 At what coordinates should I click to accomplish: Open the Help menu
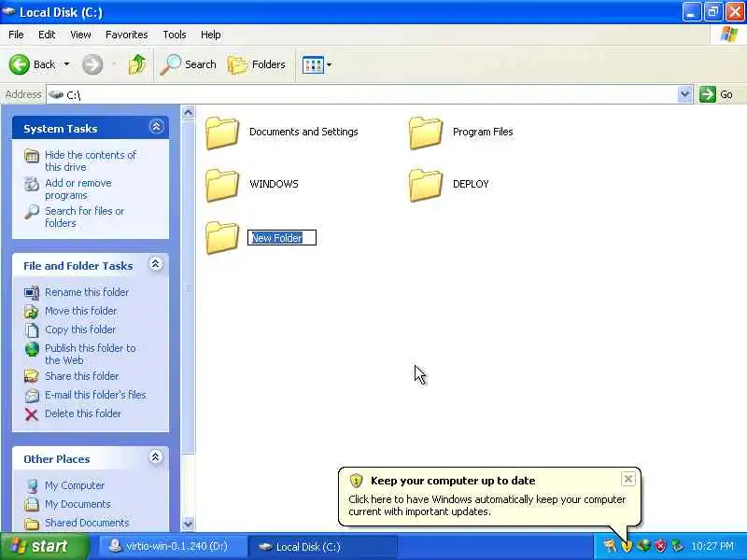(x=211, y=35)
